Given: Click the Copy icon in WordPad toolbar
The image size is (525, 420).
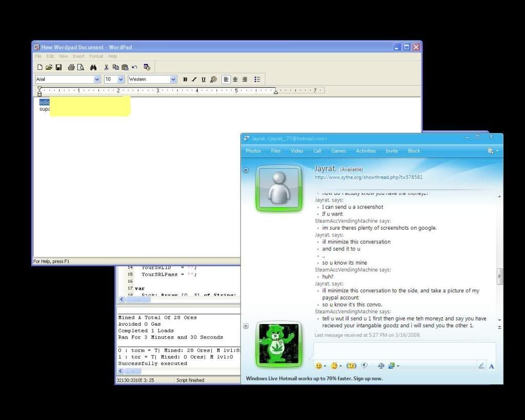Looking at the screenshot, I should 115,67.
